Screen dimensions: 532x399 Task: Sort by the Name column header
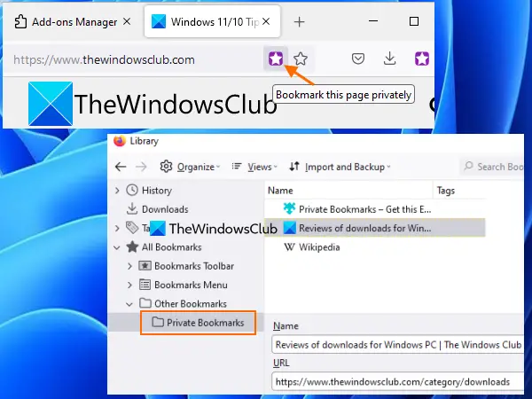point(348,191)
